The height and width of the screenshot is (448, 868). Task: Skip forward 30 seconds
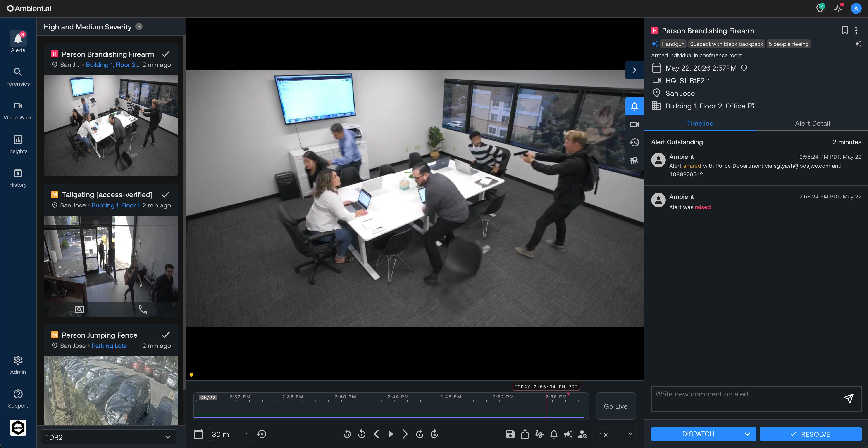pyautogui.click(x=434, y=434)
